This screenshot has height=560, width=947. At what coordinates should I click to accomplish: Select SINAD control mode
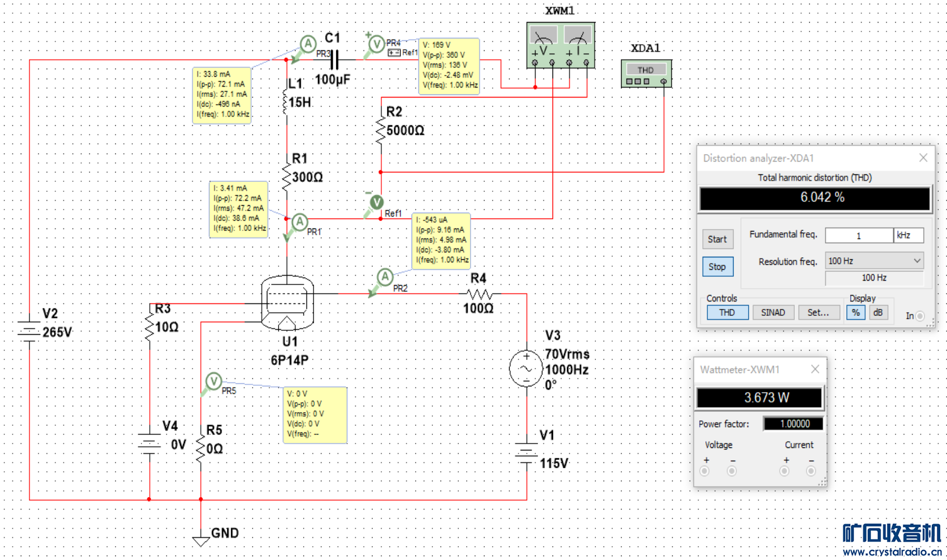(773, 313)
